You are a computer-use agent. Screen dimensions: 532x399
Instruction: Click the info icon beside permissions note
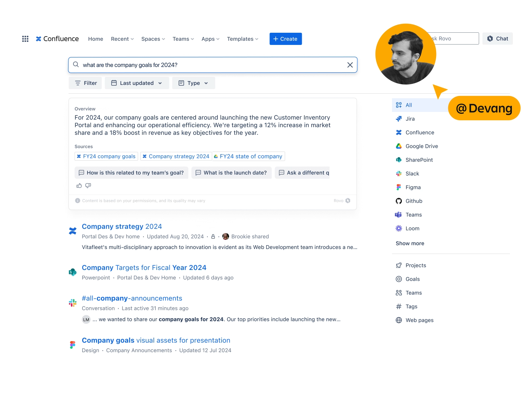pos(78,201)
